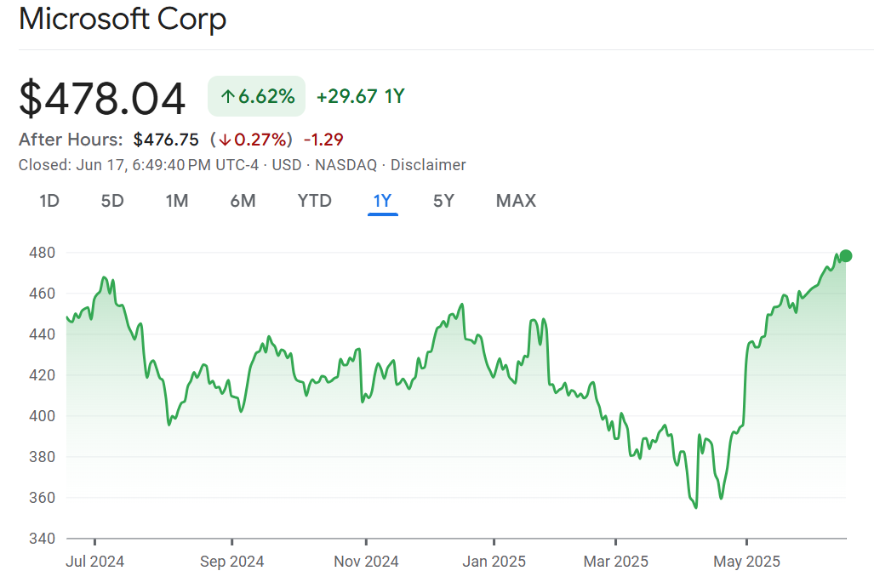Open the Disclaimer link

[427, 165]
